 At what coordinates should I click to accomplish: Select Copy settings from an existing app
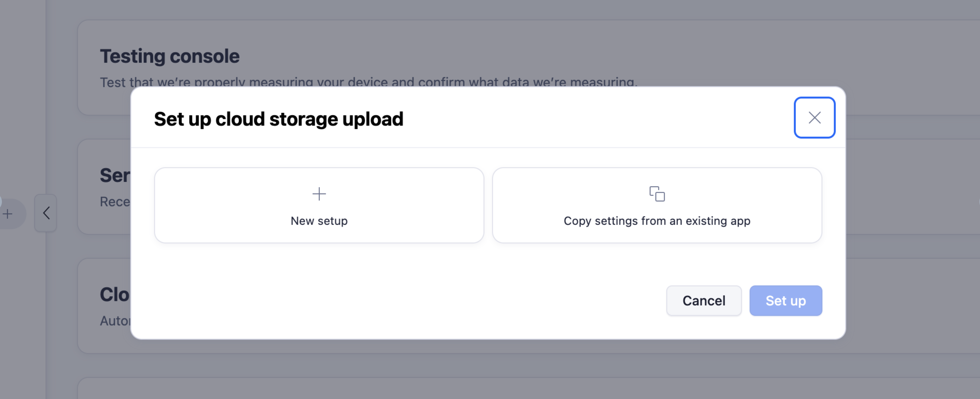coord(657,205)
